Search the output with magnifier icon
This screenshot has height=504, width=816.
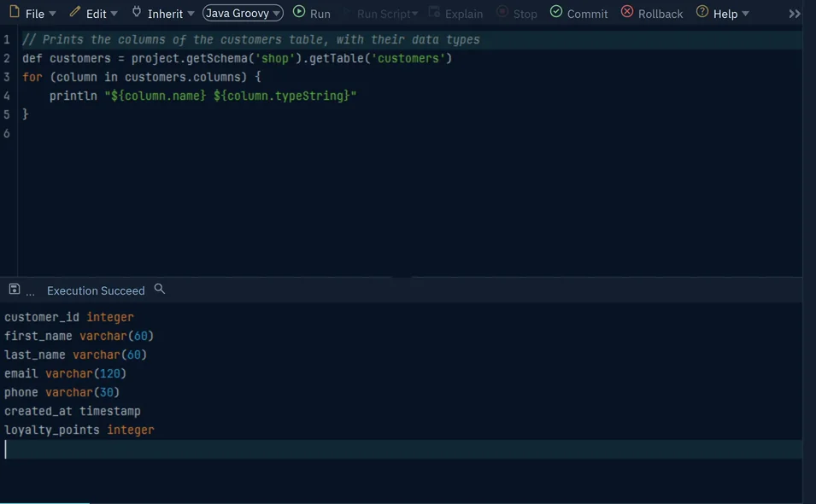[x=160, y=289]
